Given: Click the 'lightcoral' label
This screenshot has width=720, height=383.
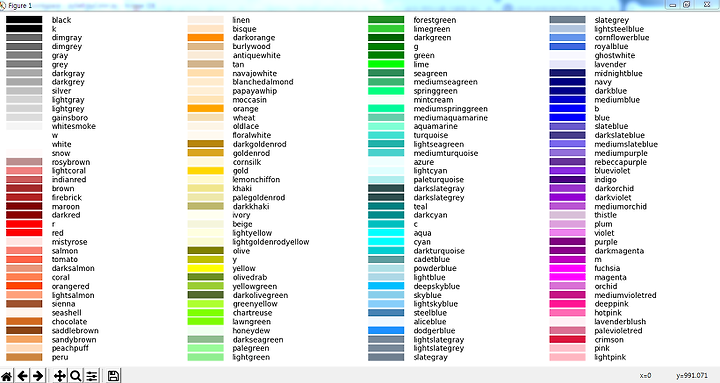Looking at the screenshot, I should tap(68, 171).
